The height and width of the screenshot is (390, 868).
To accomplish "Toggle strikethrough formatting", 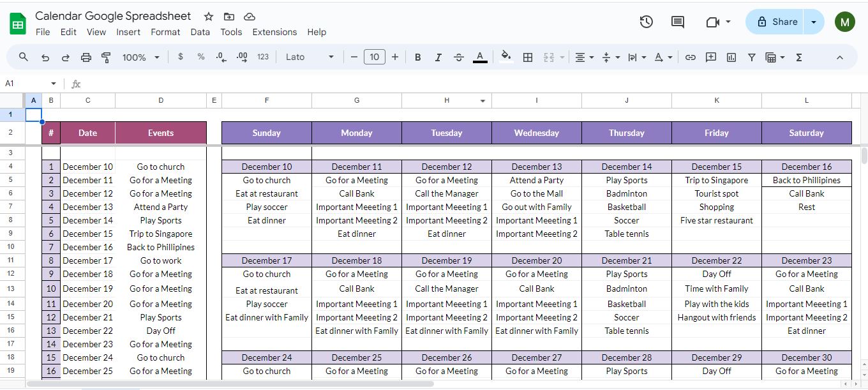I will pos(459,57).
